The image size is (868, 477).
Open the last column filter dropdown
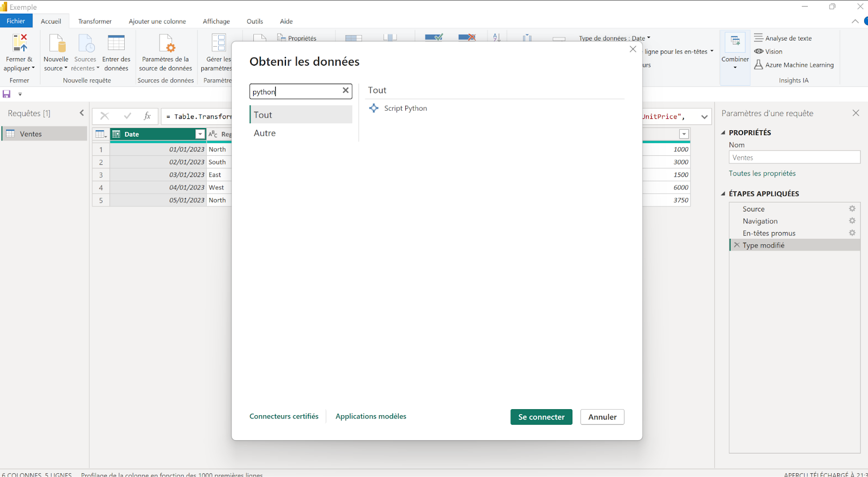pyautogui.click(x=684, y=134)
